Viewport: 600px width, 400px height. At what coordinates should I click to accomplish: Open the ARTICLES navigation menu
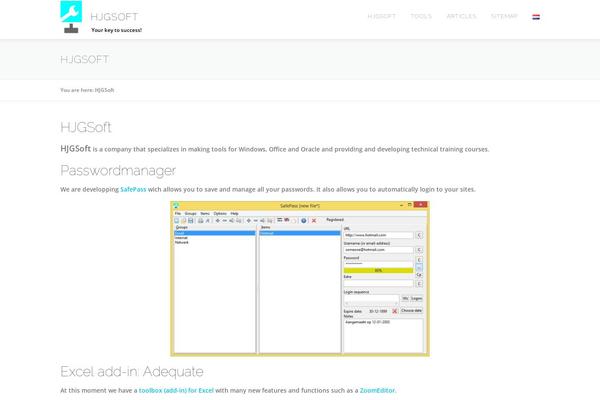pyautogui.click(x=461, y=16)
